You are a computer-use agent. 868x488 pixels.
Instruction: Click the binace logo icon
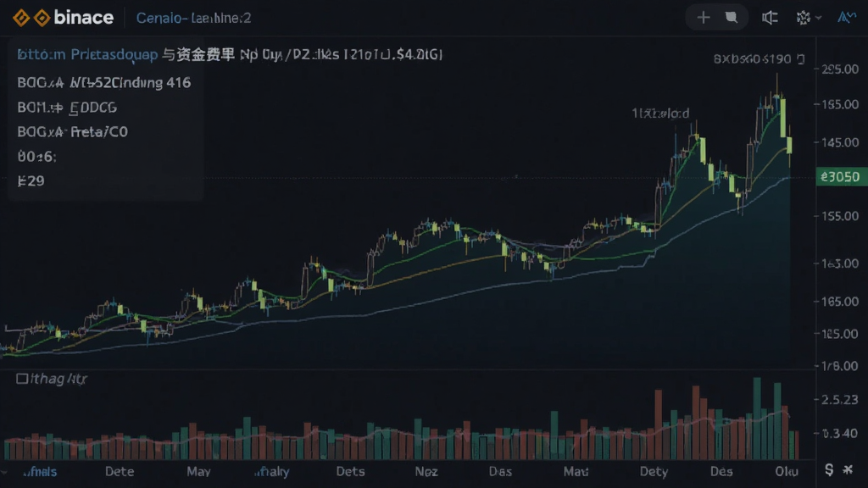point(31,18)
